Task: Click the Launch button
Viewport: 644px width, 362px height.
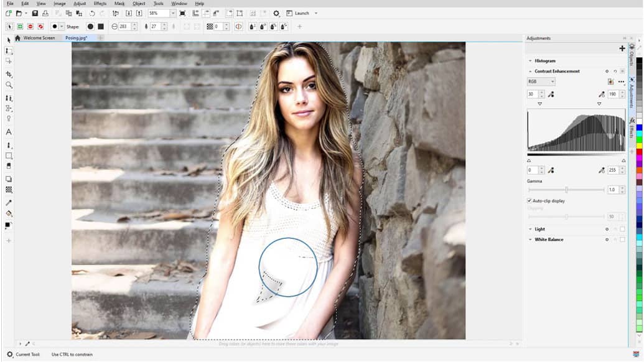Action: coord(301,13)
